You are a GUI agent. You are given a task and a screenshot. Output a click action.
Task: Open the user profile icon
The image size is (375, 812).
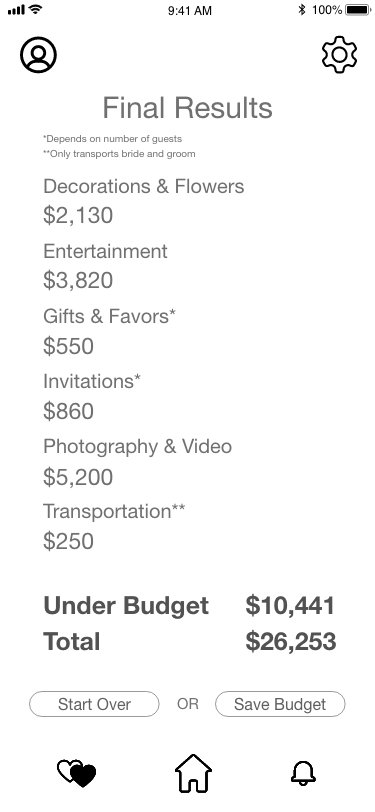pos(38,54)
